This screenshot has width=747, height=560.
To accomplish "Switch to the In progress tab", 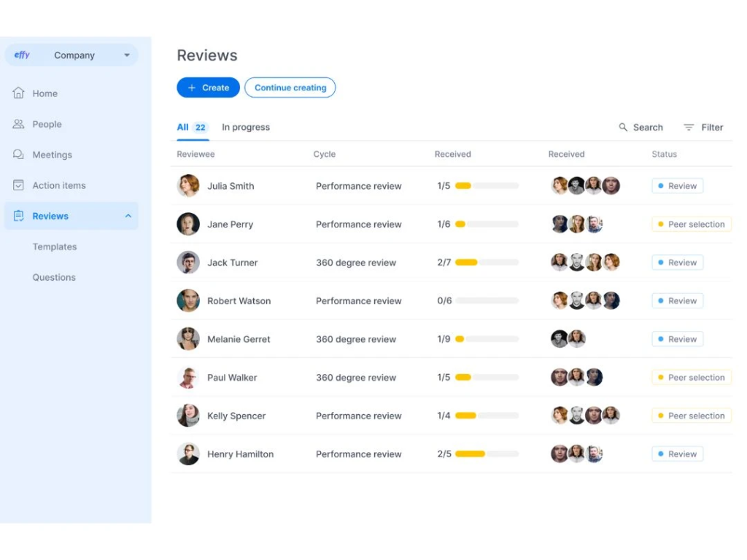I will [x=246, y=127].
